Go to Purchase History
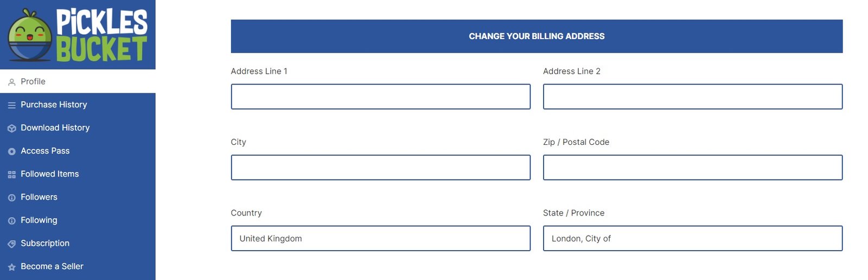868x280 pixels. pyautogui.click(x=54, y=105)
